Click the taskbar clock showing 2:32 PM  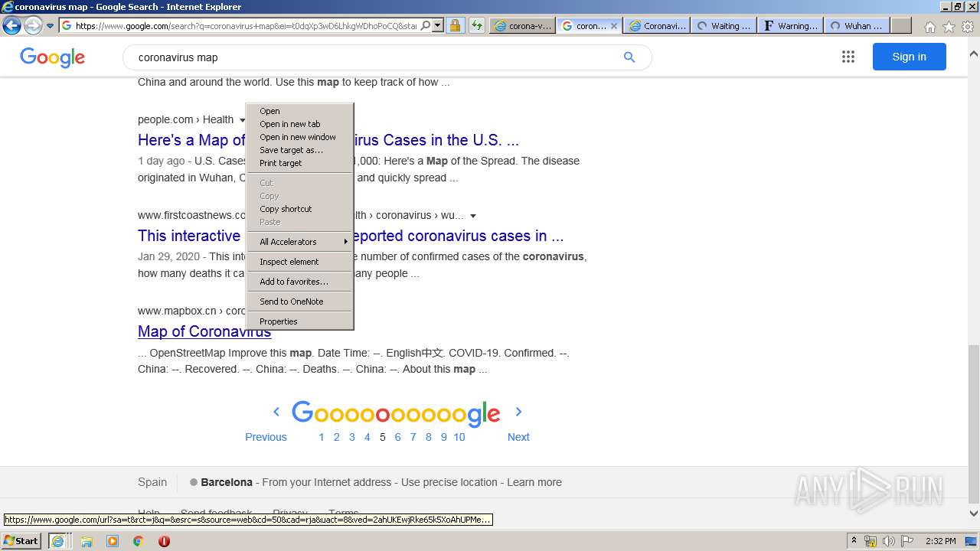[x=940, y=541]
